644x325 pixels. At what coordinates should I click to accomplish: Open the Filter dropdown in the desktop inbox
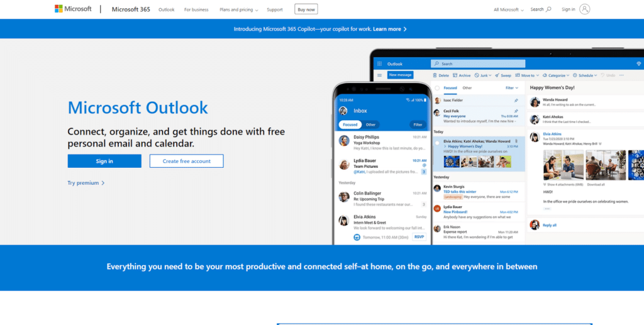coord(511,88)
